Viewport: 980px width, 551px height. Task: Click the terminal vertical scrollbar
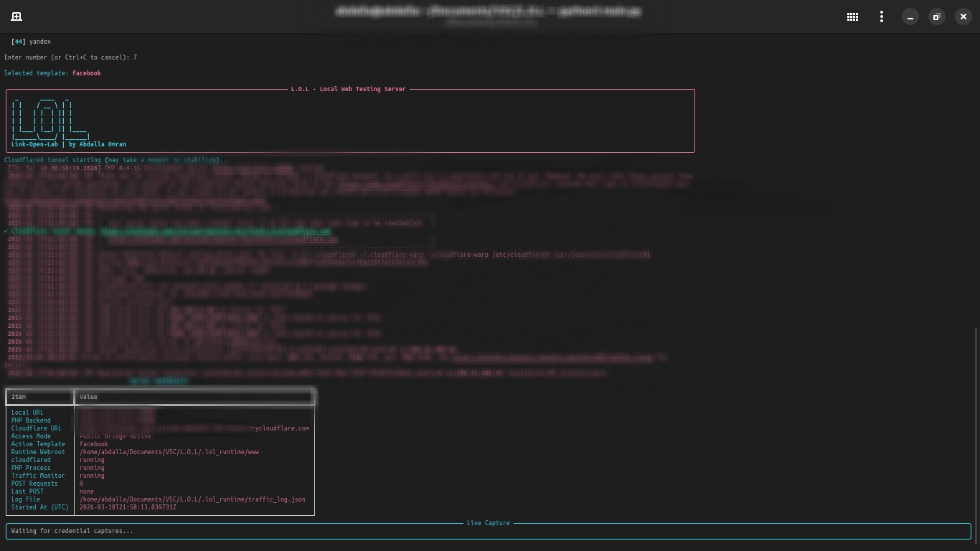pos(976,438)
